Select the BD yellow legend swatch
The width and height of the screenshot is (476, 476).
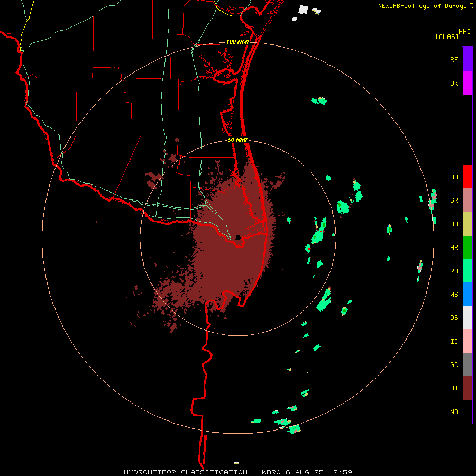[467, 224]
